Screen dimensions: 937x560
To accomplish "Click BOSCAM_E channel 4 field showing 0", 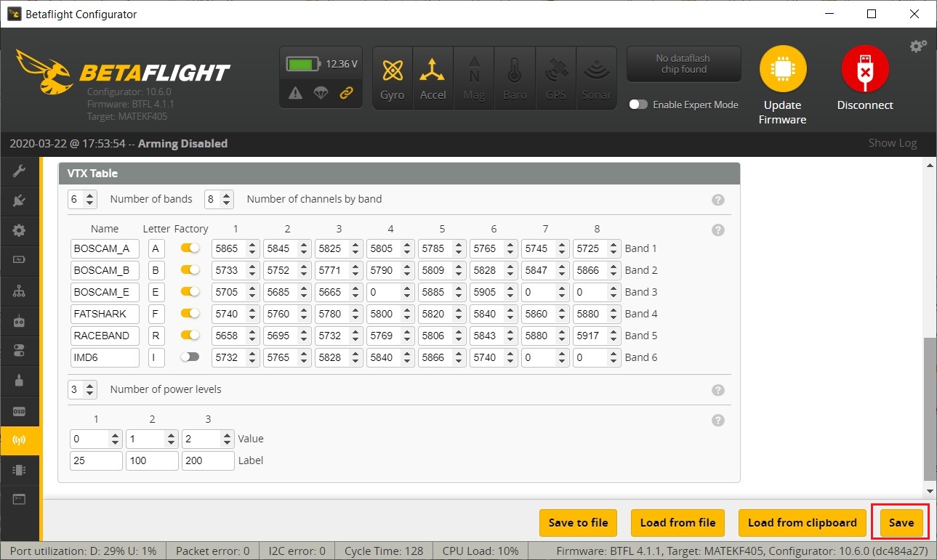I will 390,292.
